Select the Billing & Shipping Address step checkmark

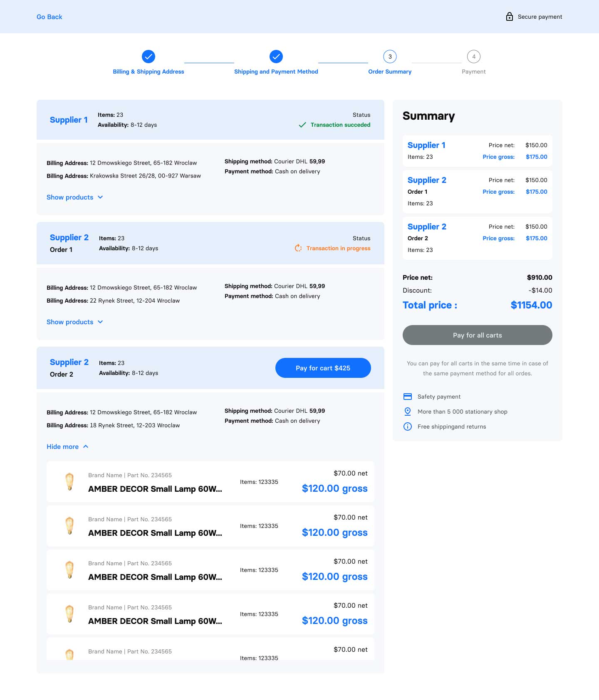coord(149,57)
